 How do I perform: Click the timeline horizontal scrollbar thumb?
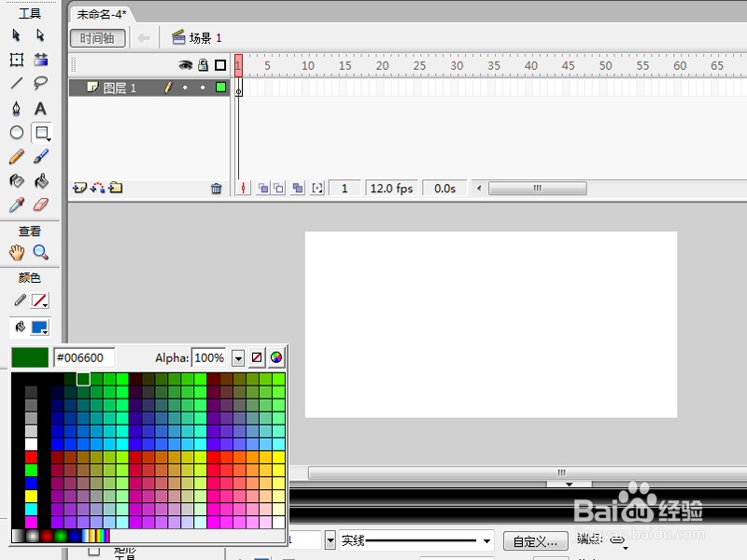point(538,189)
